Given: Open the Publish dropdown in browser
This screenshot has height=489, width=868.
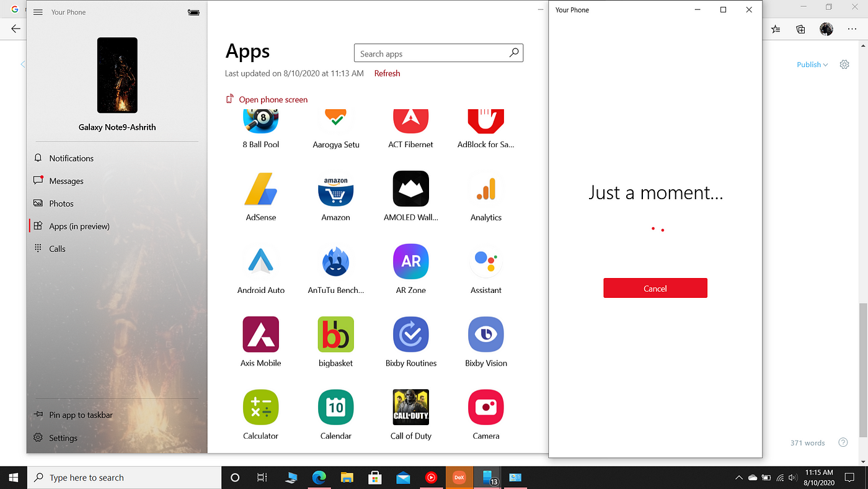Looking at the screenshot, I should pyautogui.click(x=812, y=65).
